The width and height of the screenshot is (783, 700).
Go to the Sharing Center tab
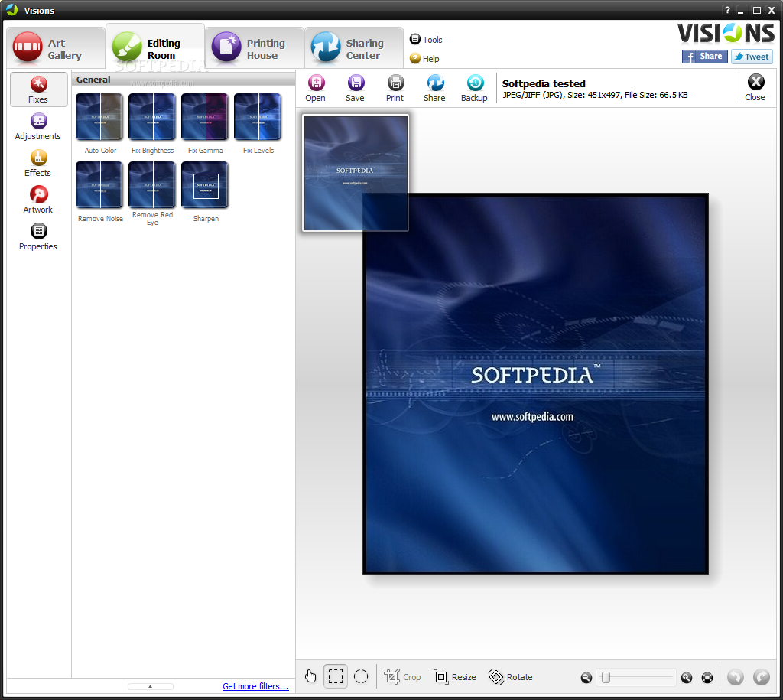(353, 48)
